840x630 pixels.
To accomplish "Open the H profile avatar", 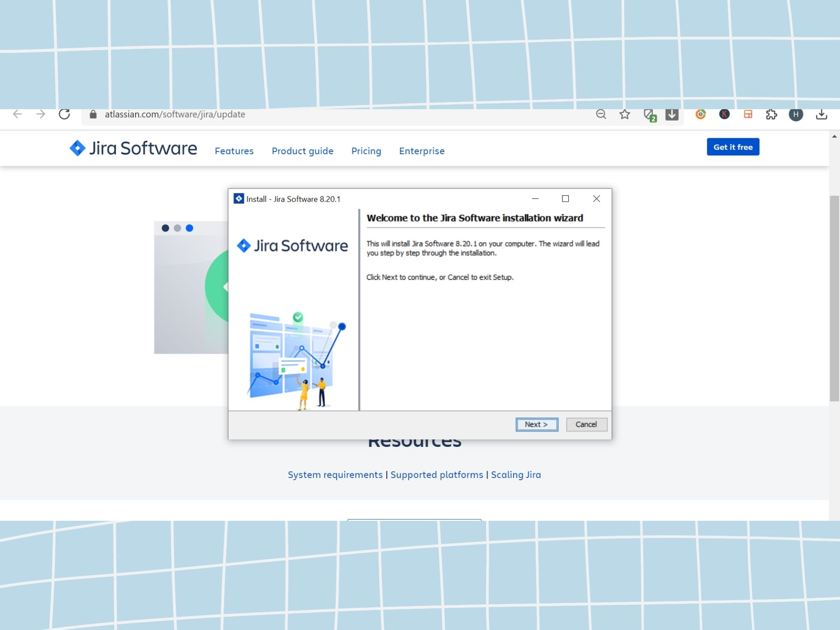I will [x=796, y=114].
